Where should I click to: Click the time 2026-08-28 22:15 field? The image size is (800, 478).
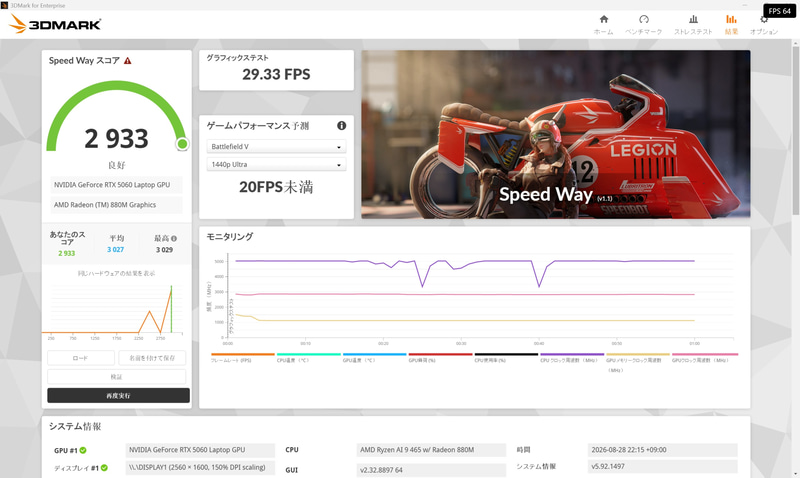pyautogui.click(x=662, y=450)
